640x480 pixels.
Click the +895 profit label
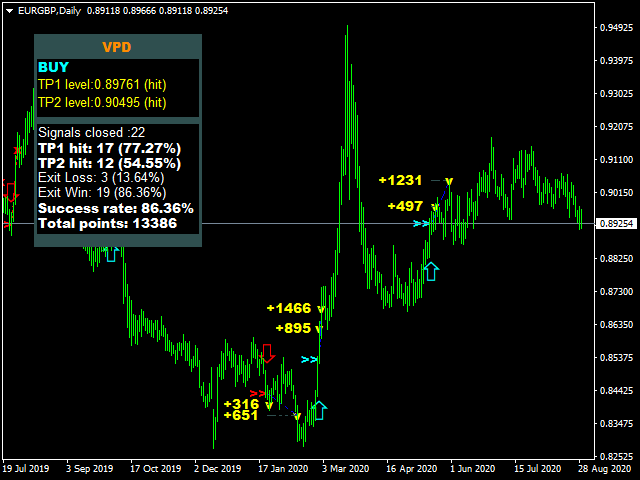[293, 328]
